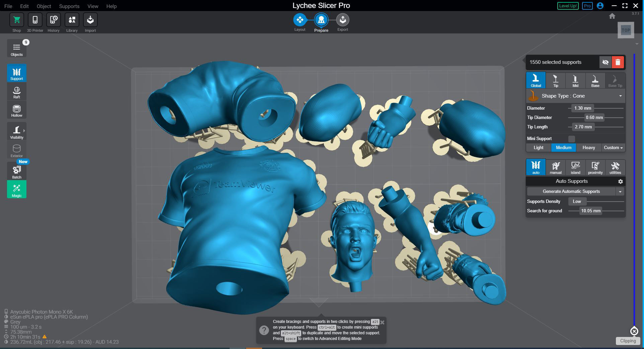
Task: Go to the Export step
Action: (343, 20)
